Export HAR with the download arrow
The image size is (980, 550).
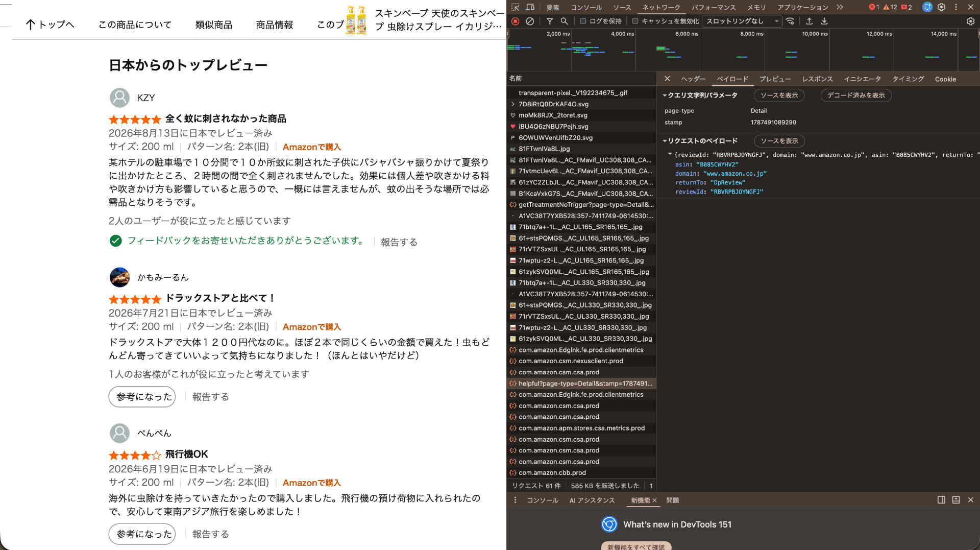[824, 21]
